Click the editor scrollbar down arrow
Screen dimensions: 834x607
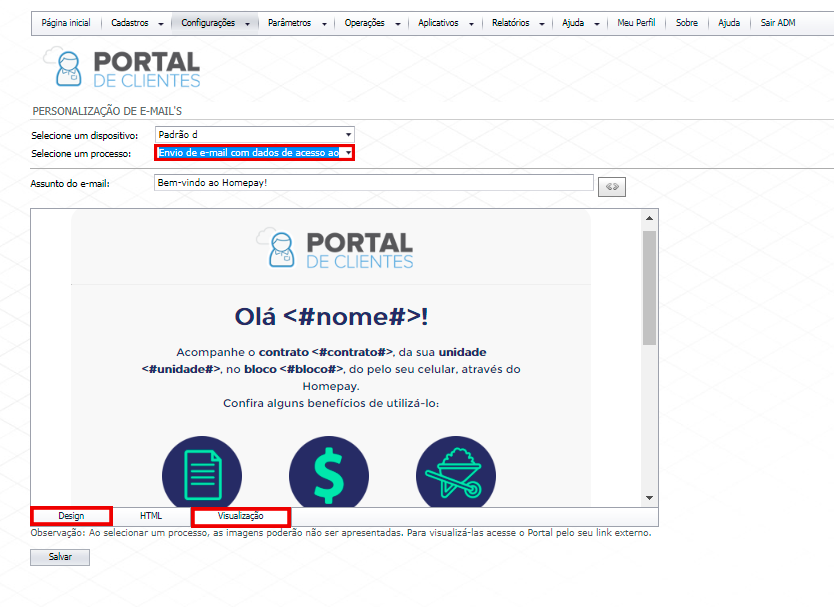pyautogui.click(x=649, y=498)
